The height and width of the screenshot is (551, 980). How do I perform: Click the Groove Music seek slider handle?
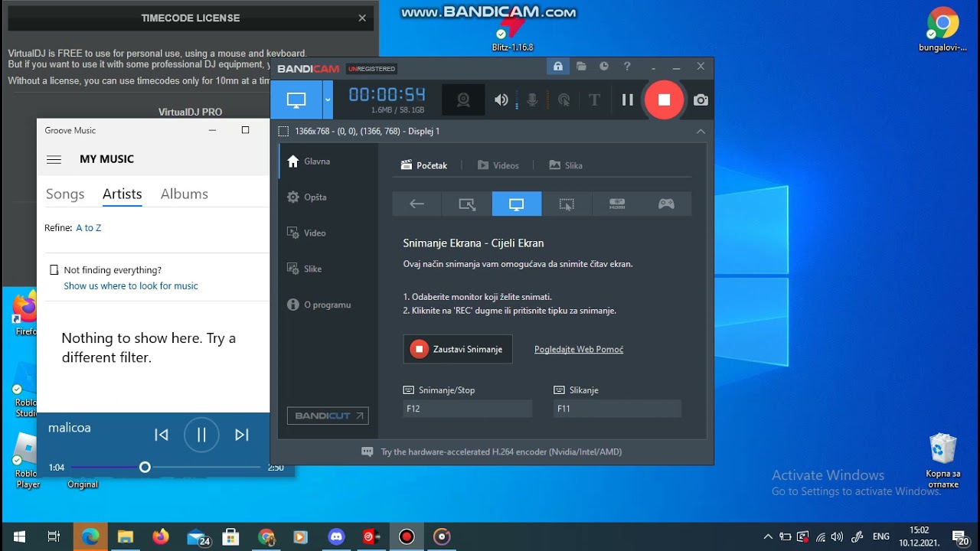pyautogui.click(x=145, y=467)
